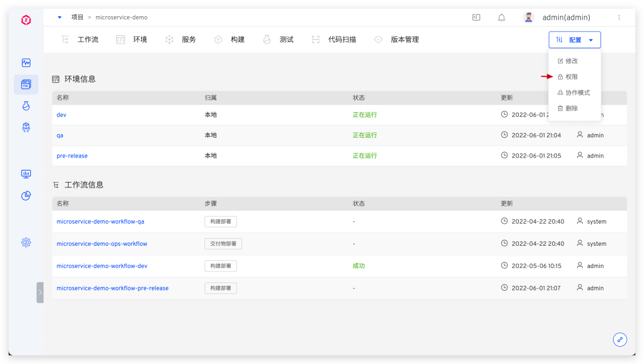Select 权限 from the configuration menu
The width and height of the screenshot is (644, 364).
point(571,77)
